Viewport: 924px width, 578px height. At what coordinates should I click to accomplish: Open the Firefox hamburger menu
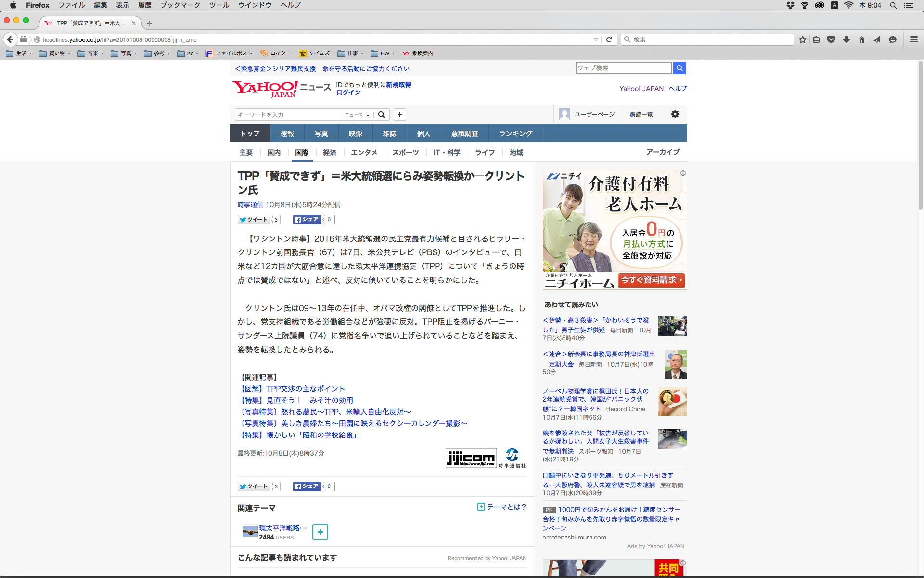click(913, 39)
